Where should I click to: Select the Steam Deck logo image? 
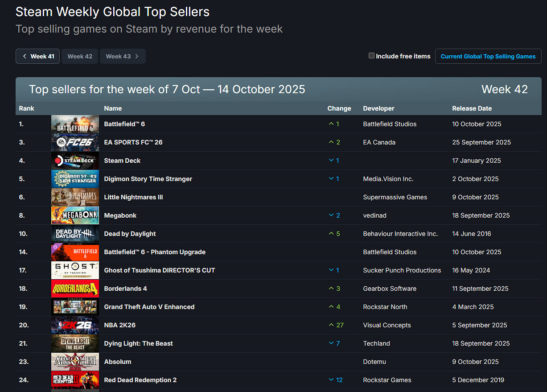click(x=75, y=161)
